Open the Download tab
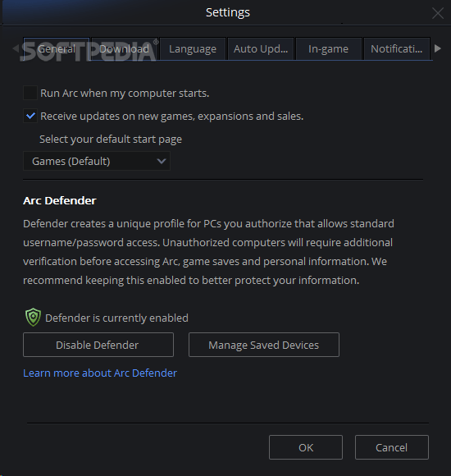Screen dimensions: 451x476 125,49
